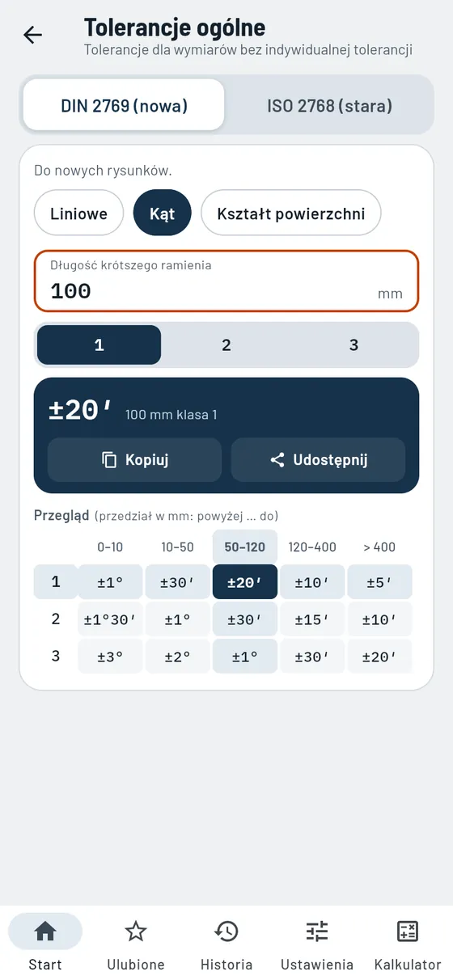Select the ±2° cell in row 3
The image size is (453, 980).
click(x=177, y=657)
